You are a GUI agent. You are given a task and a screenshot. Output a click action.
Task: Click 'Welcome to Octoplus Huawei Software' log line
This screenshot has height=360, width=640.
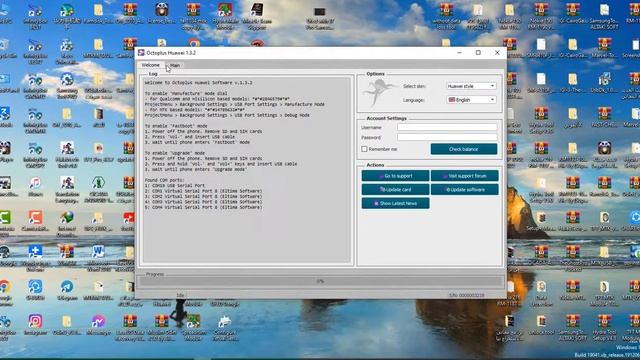pos(198,82)
